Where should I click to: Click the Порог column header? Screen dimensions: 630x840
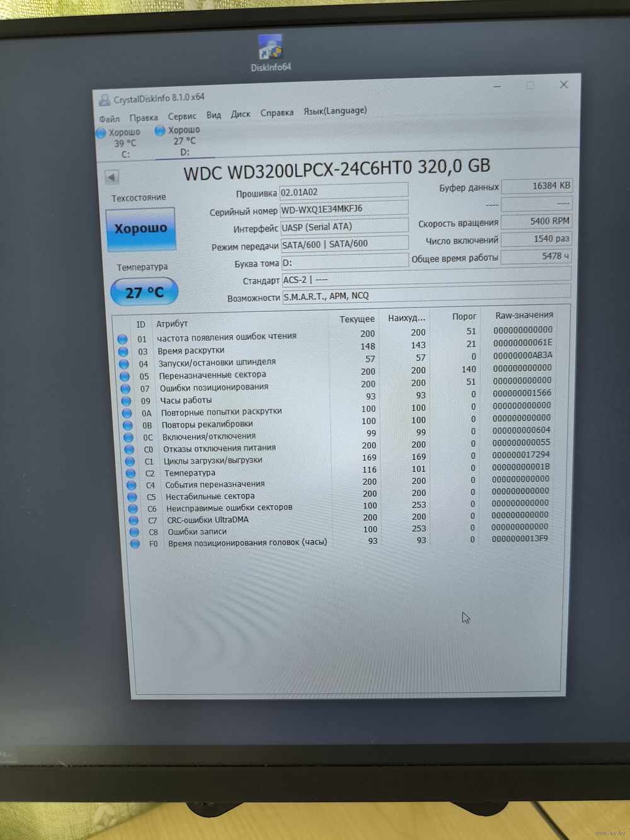(x=464, y=317)
